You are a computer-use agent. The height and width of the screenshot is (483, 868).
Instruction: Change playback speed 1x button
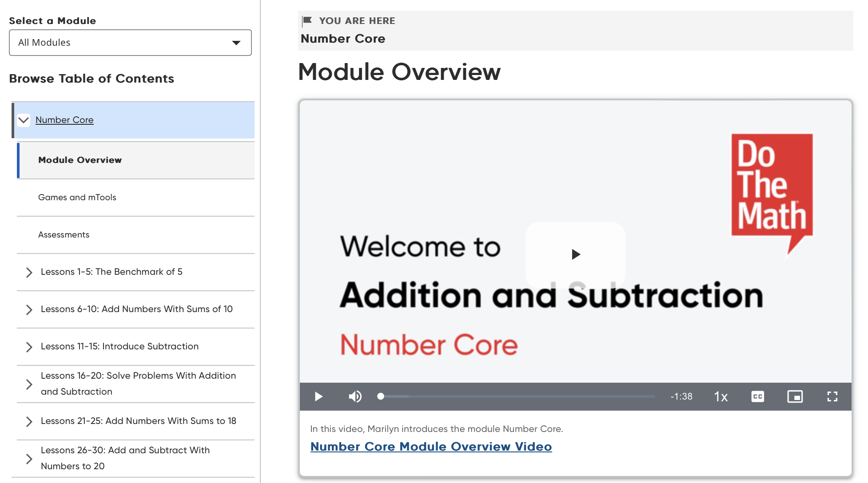tap(721, 396)
